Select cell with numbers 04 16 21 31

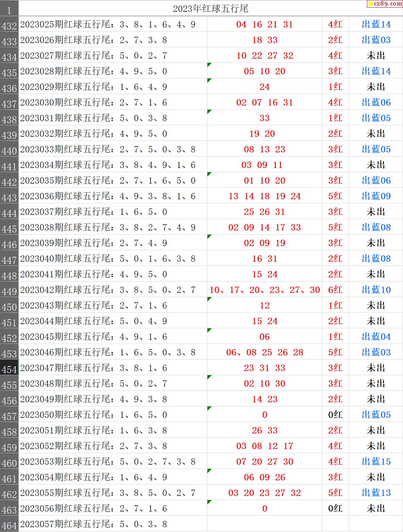click(x=265, y=24)
